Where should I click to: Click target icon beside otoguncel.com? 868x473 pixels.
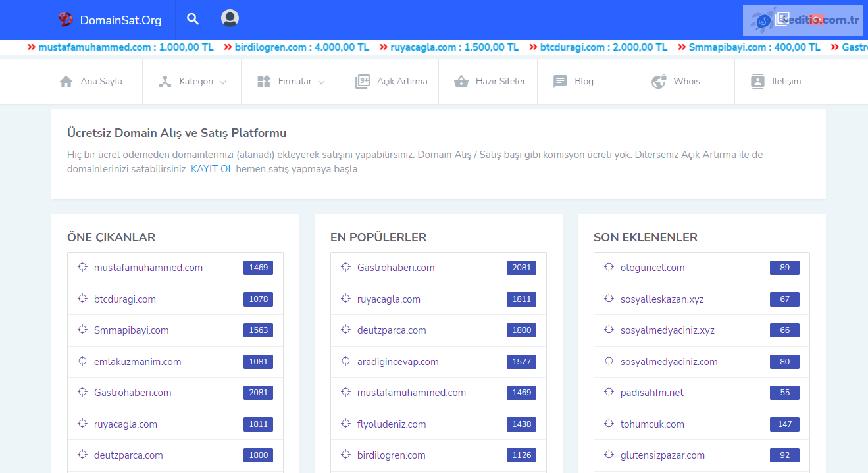coord(609,267)
